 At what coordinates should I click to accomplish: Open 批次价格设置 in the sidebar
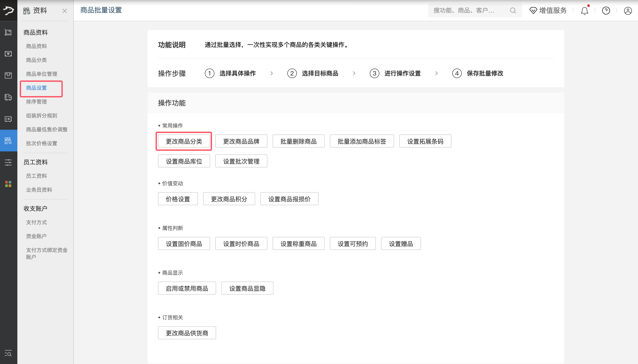tap(42, 143)
